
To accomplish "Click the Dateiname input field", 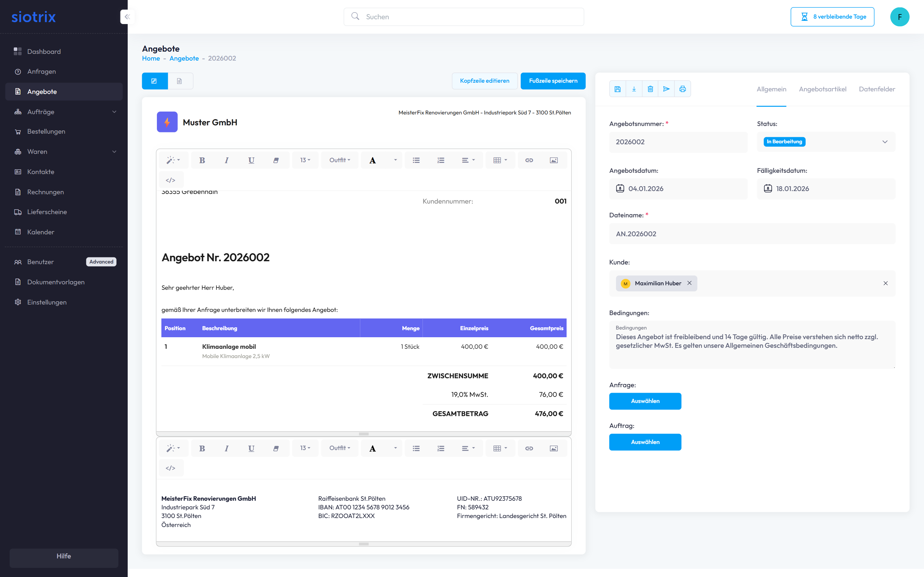I will click(752, 234).
